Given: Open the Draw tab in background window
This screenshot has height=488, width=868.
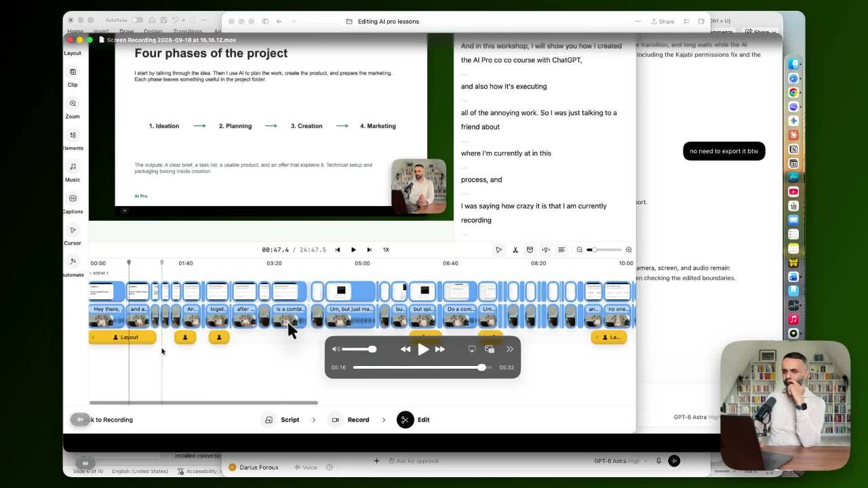Looking at the screenshot, I should click(x=127, y=31).
